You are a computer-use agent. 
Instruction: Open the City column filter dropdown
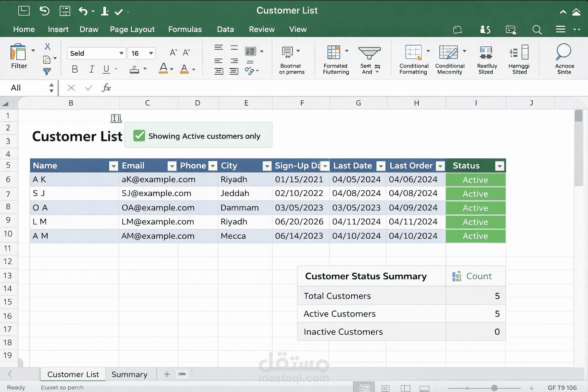(267, 166)
